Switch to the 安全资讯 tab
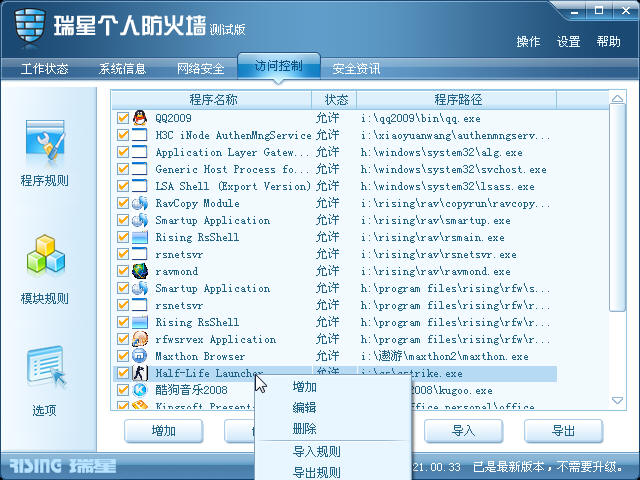The height and width of the screenshot is (480, 640). point(356,69)
